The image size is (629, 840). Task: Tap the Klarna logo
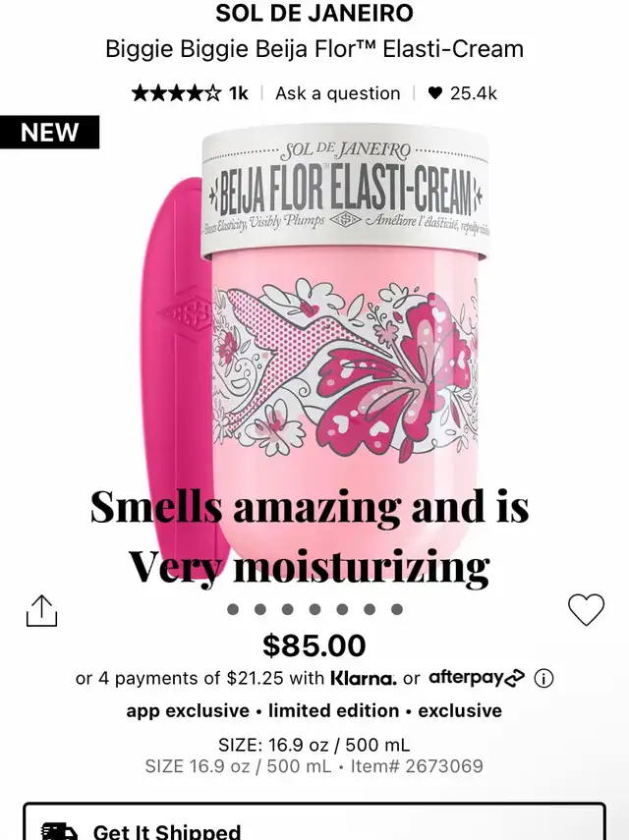pyautogui.click(x=364, y=678)
